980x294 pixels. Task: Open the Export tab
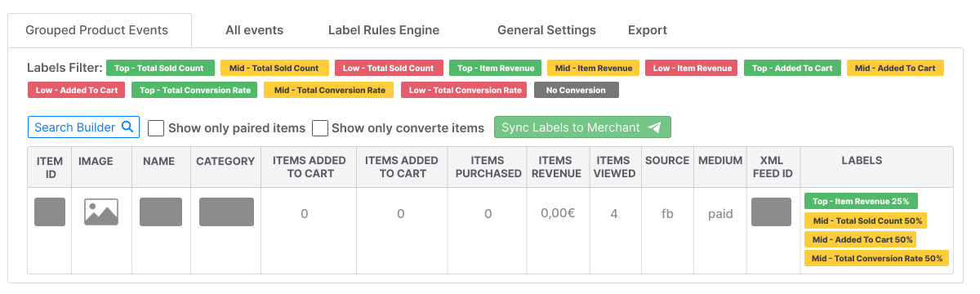tap(648, 30)
